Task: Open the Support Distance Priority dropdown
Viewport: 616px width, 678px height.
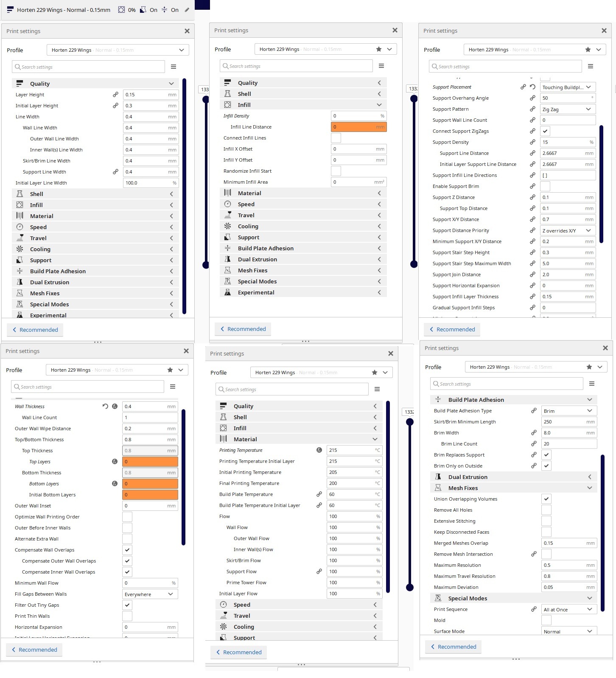Action: click(568, 230)
